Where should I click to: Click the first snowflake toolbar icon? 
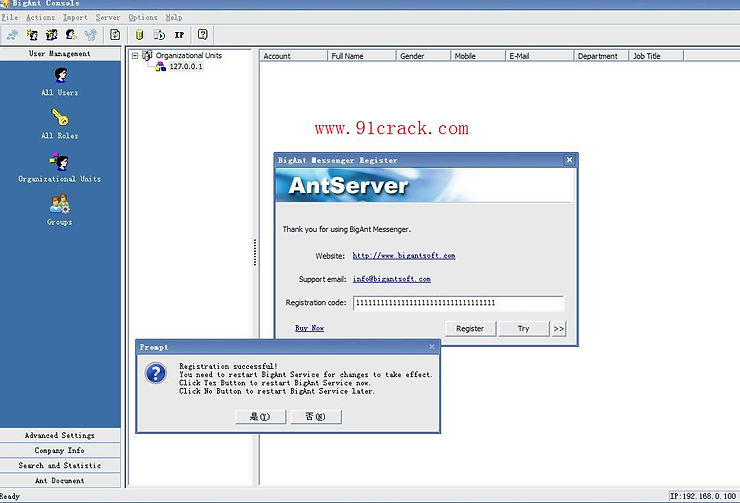pyautogui.click(x=13, y=34)
